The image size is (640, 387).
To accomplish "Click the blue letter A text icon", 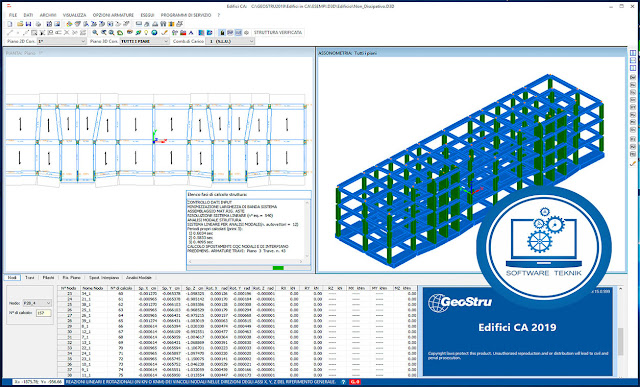I will [x=191, y=33].
